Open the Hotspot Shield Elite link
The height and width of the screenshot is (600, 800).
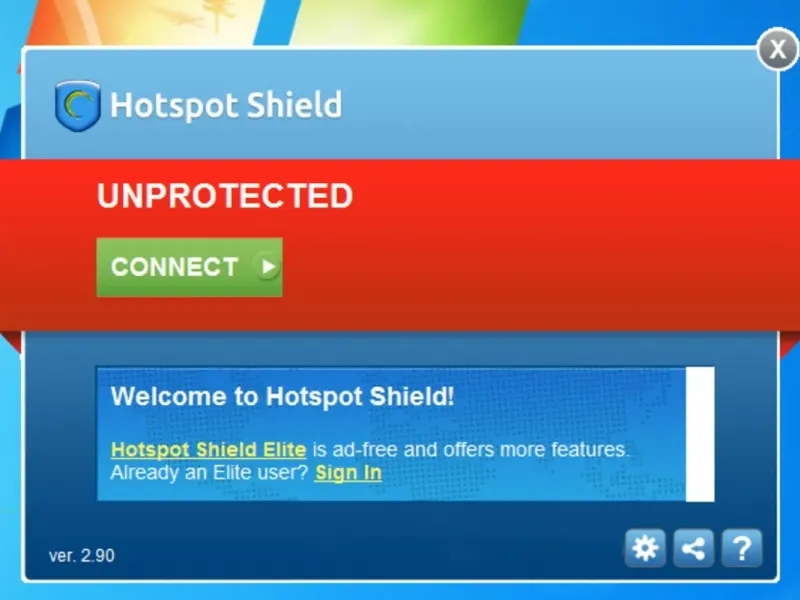208,449
